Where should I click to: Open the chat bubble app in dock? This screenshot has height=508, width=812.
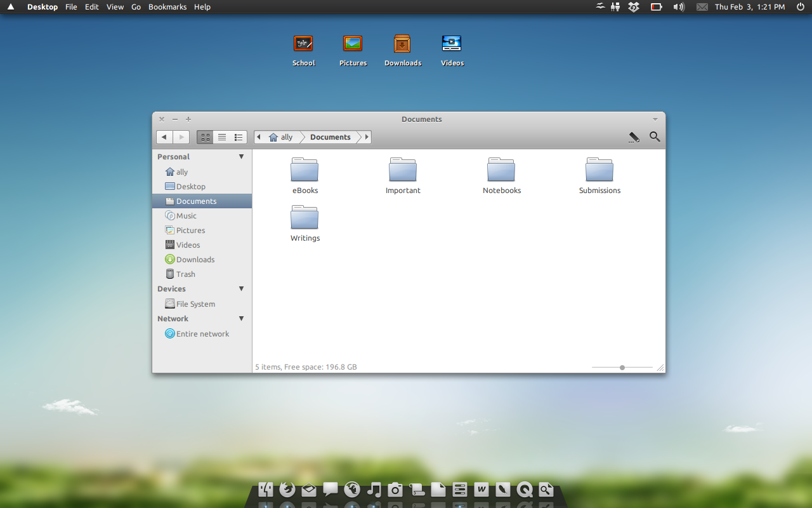point(331,489)
